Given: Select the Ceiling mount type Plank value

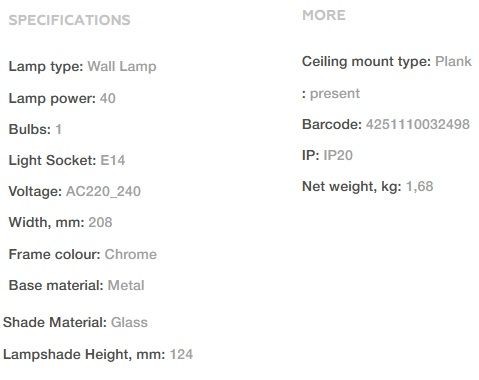Looking at the screenshot, I should coord(453,61).
